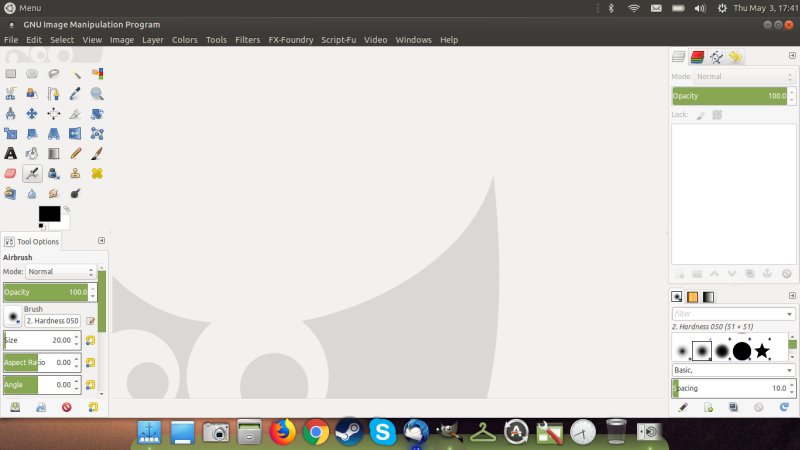Viewport: 800px width, 450px height.
Task: Select the Eraser tool
Action: [x=10, y=173]
